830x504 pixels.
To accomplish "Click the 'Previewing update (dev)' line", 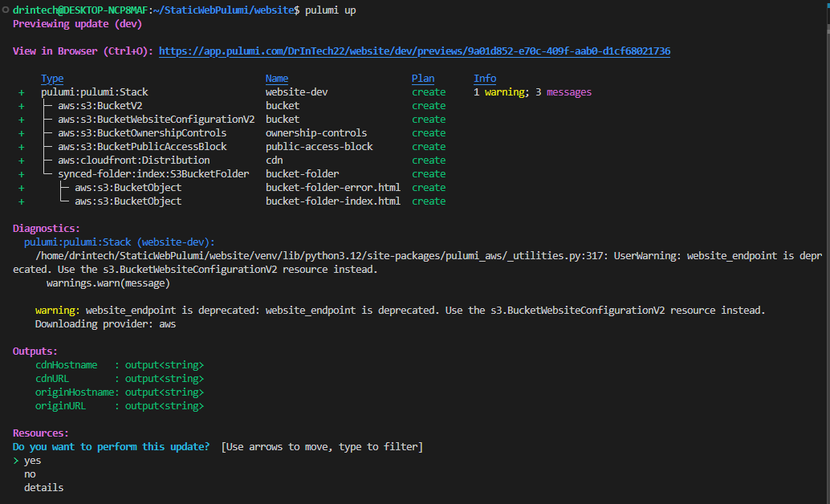I will click(x=77, y=24).
